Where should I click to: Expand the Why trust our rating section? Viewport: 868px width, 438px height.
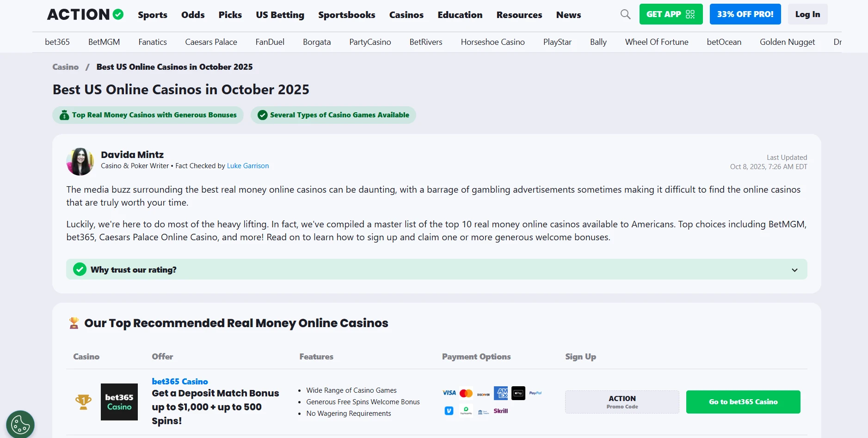(x=134, y=270)
